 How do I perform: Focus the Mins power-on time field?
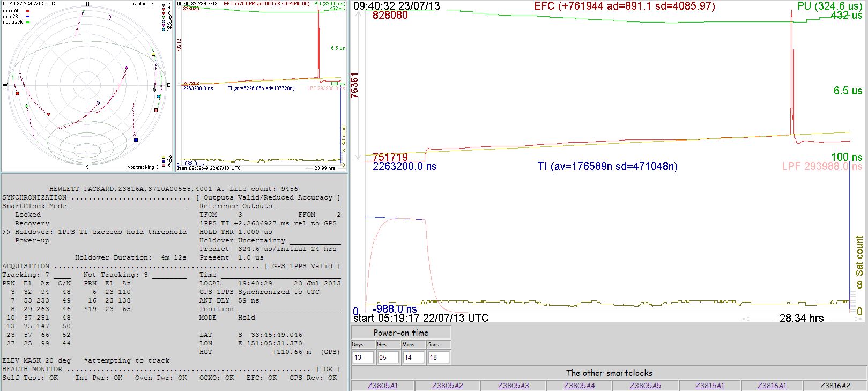(412, 357)
